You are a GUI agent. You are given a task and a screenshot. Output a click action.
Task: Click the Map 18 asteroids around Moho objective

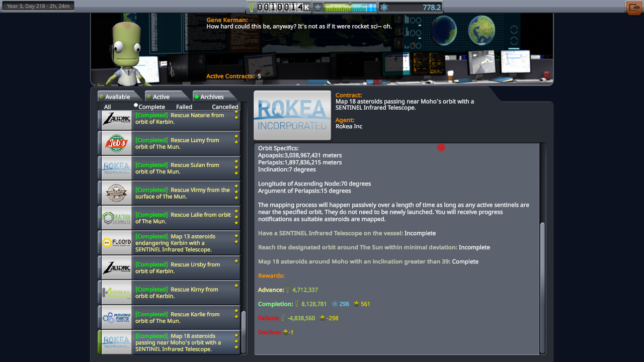tap(368, 261)
